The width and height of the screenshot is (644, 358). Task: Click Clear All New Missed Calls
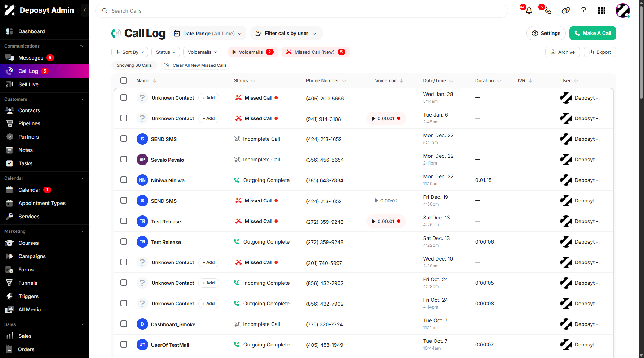click(196, 65)
